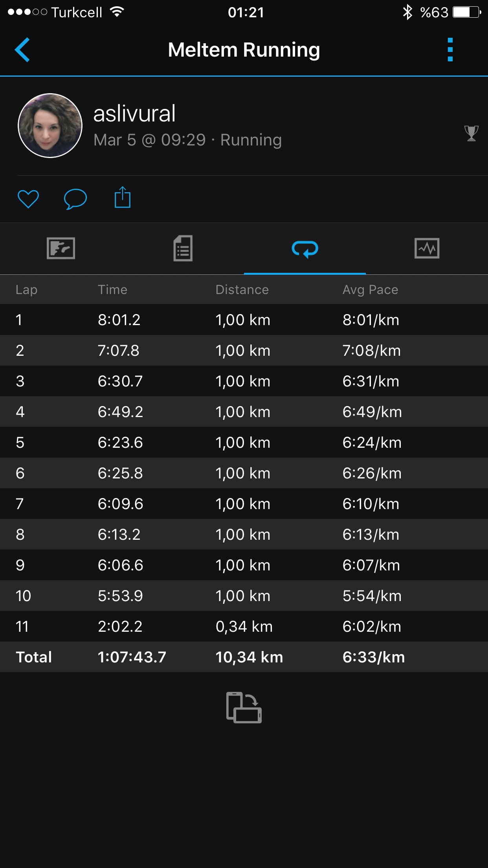Tap the Avg Pace column header
488x868 pixels.
pyautogui.click(x=370, y=290)
